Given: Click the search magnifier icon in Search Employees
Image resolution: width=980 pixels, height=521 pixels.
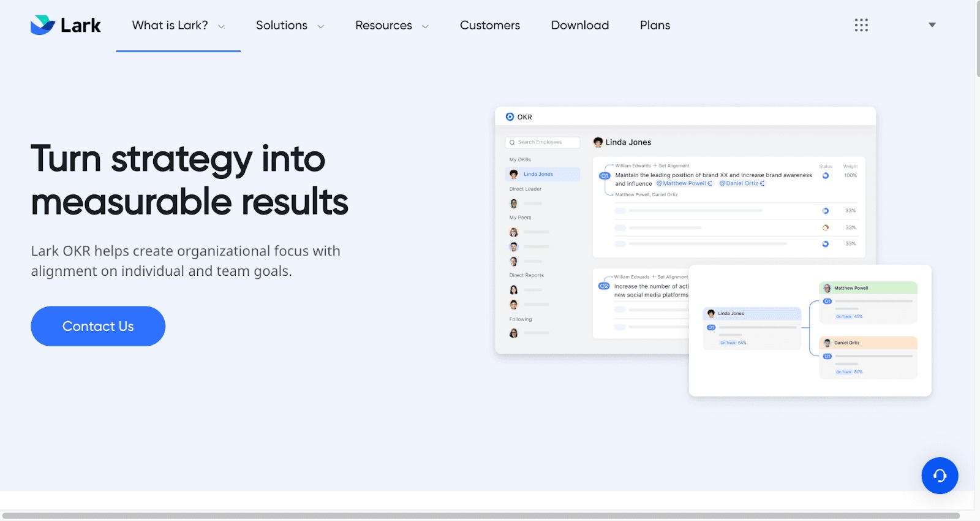Looking at the screenshot, I should click(512, 142).
